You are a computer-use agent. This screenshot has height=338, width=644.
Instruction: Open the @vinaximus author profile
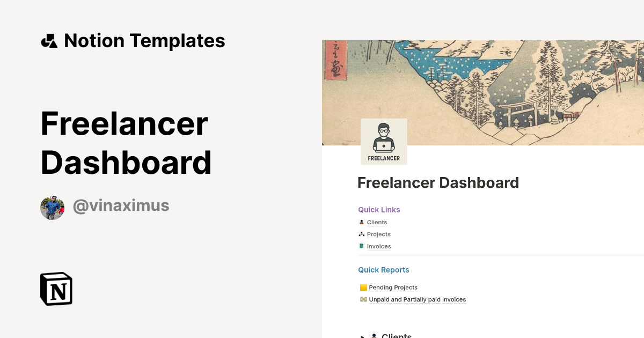coord(121,205)
